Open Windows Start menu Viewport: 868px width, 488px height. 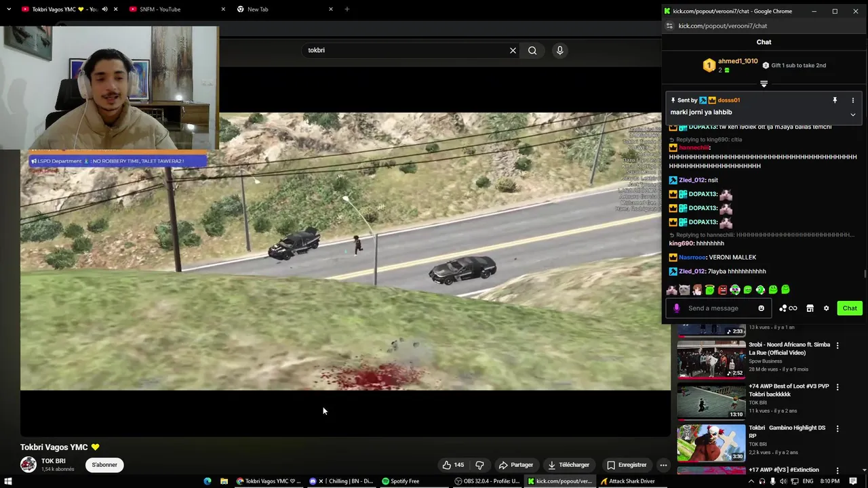(8, 481)
